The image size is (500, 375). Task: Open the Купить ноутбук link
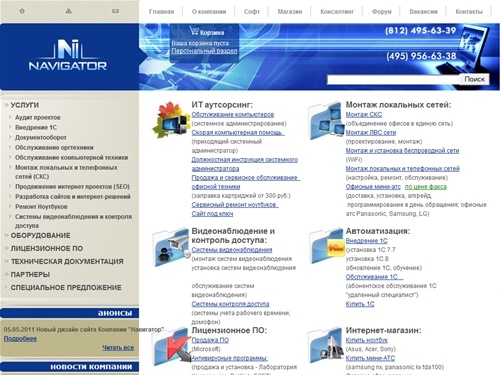(367, 340)
